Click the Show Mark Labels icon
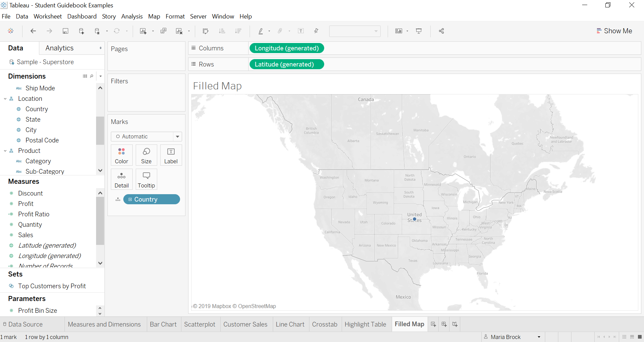Viewport: 644px width, 342px height. click(x=301, y=31)
